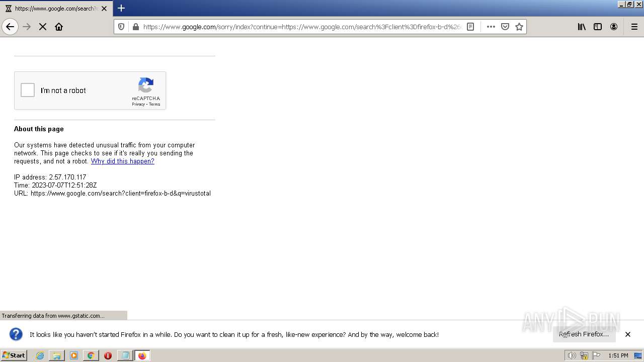Open Windows Media Player from taskbar
Viewport: 644px width, 362px height.
tap(74, 355)
